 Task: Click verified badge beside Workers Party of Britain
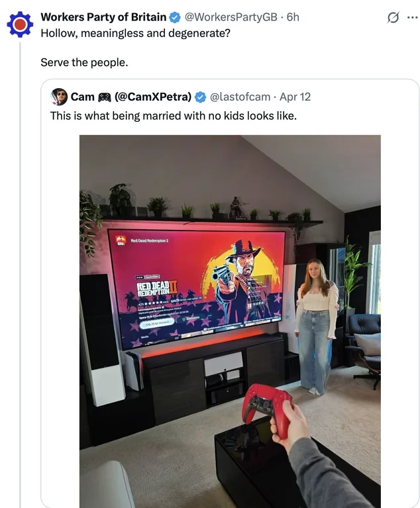pyautogui.click(x=175, y=17)
